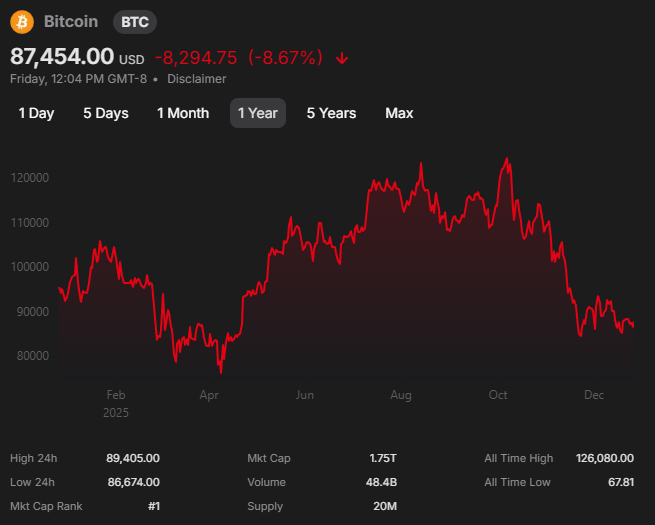Switch chart range to 1 Day

coord(36,113)
